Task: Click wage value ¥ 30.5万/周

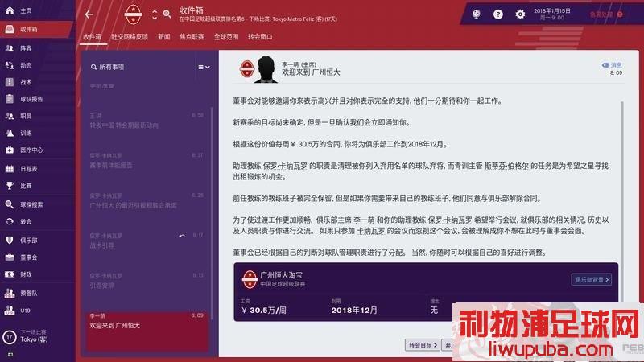Action: (264, 311)
